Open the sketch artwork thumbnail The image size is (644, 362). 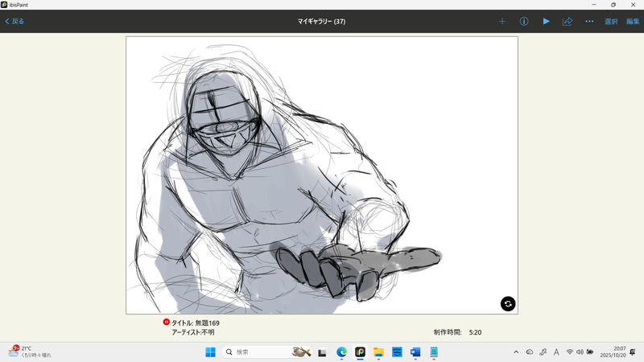point(321,175)
